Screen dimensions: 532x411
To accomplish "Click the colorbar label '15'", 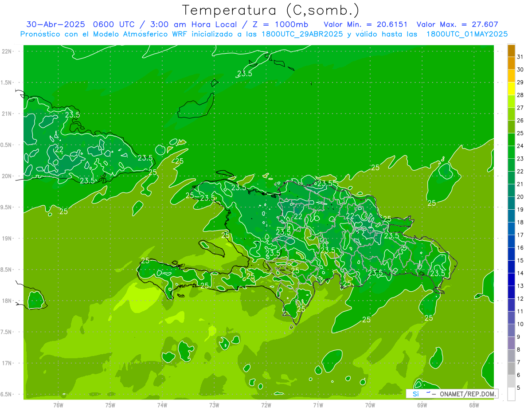I will 520,260.
